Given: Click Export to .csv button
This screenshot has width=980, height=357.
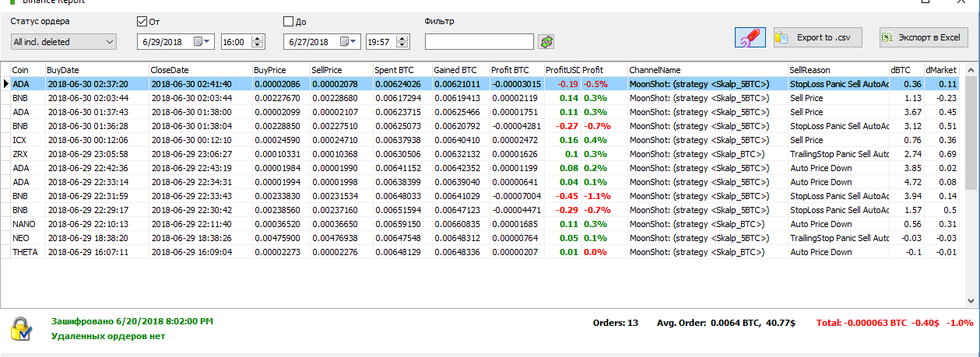Looking at the screenshot, I should (x=817, y=37).
